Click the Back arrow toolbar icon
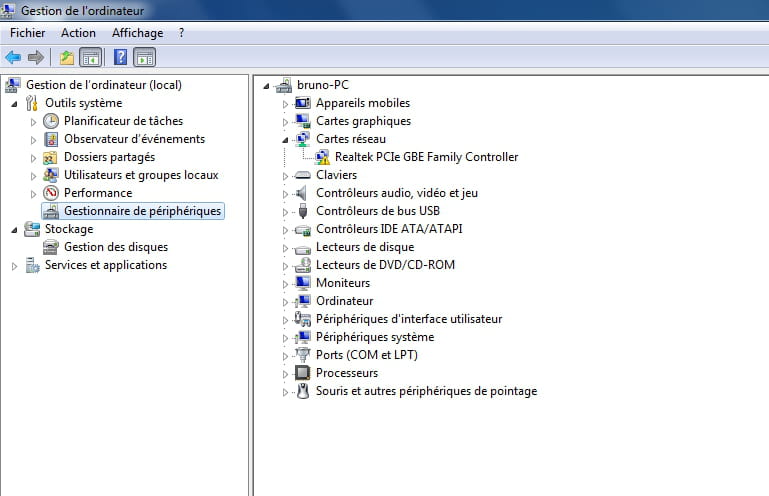This screenshot has height=496, width=769. [x=13, y=57]
